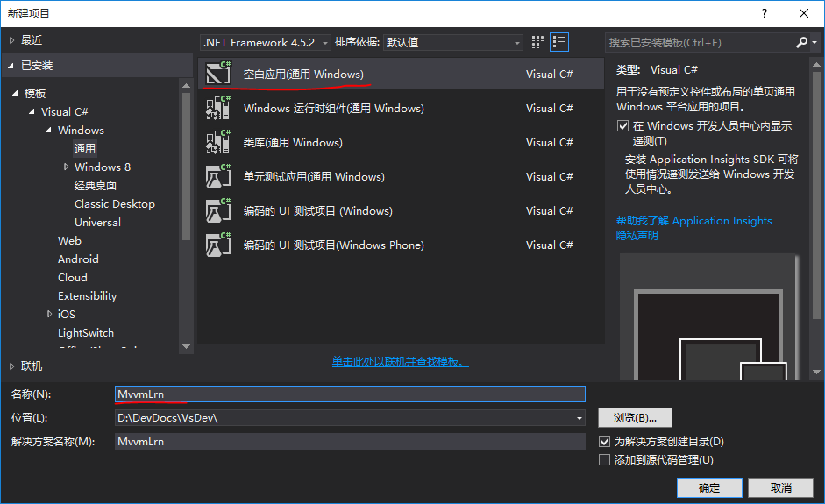Select the Cloud template category
This screenshot has width=825, height=504.
(73, 277)
